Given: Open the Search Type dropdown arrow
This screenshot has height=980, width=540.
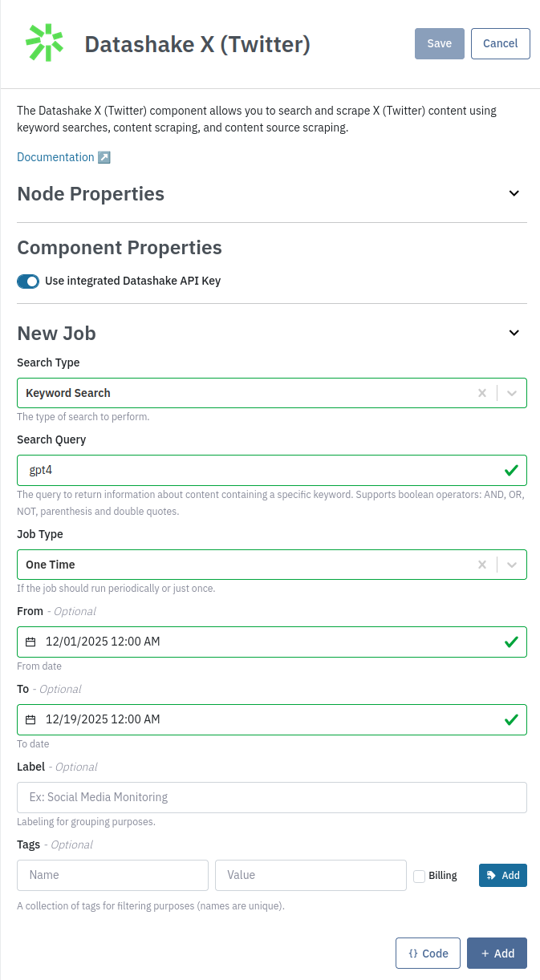Looking at the screenshot, I should coord(513,393).
